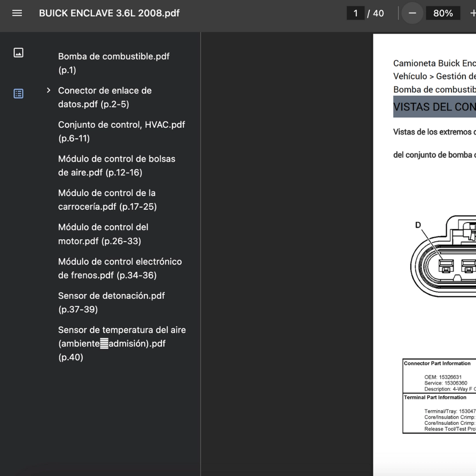Open Módulo de control electrónico de frenos
The width and height of the screenshot is (476, 476).
(x=120, y=268)
